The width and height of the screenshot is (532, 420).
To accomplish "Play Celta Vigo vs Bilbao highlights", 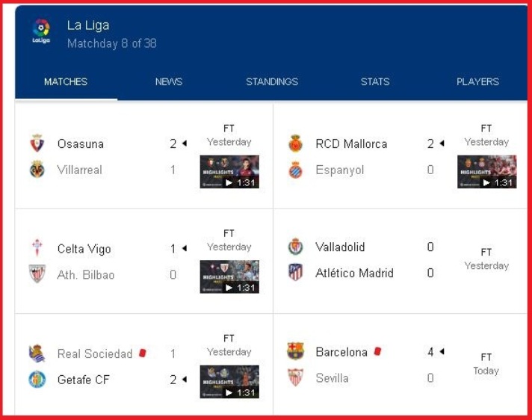I will pyautogui.click(x=229, y=277).
